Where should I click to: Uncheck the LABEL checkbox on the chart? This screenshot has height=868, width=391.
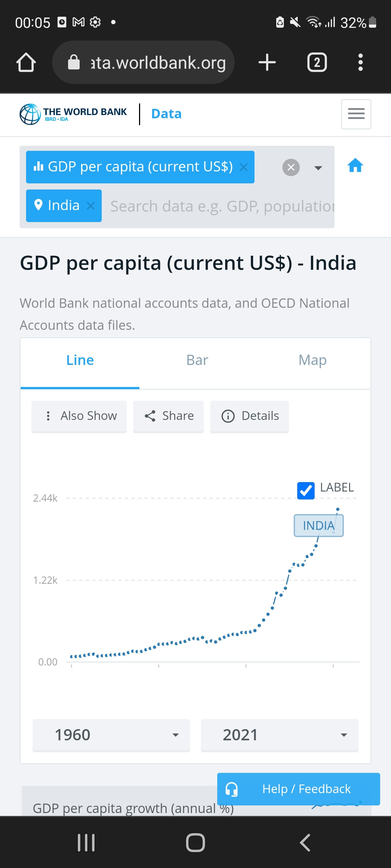306,491
